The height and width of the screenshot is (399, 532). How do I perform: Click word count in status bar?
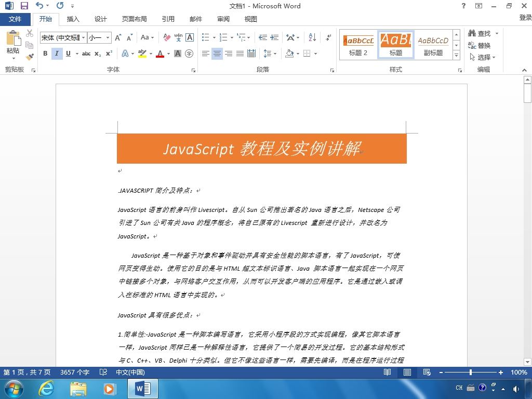tap(75, 372)
